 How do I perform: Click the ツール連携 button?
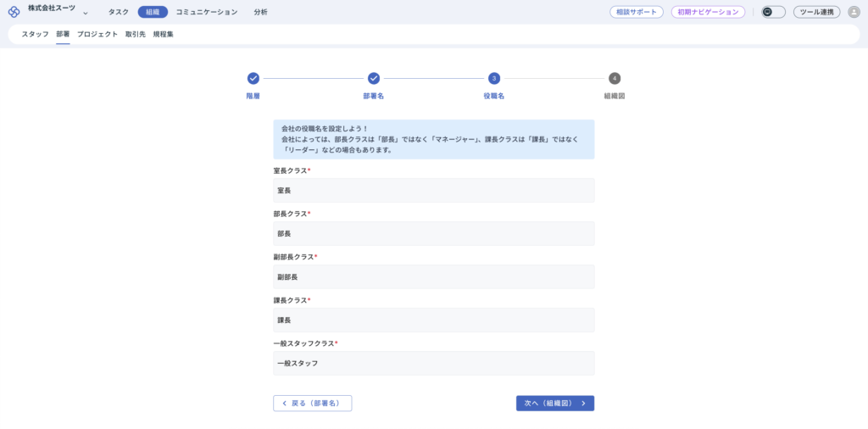816,12
